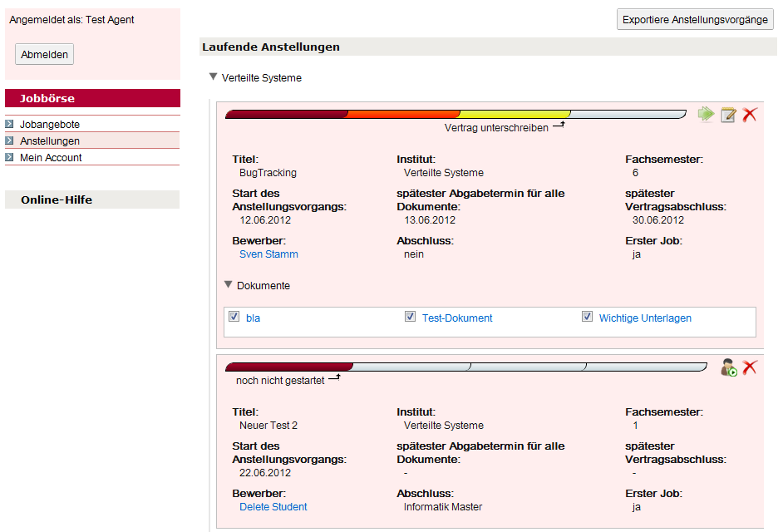Click the green forward arrow for BugTracking
Screen dimensions: 783x532
[706, 115]
